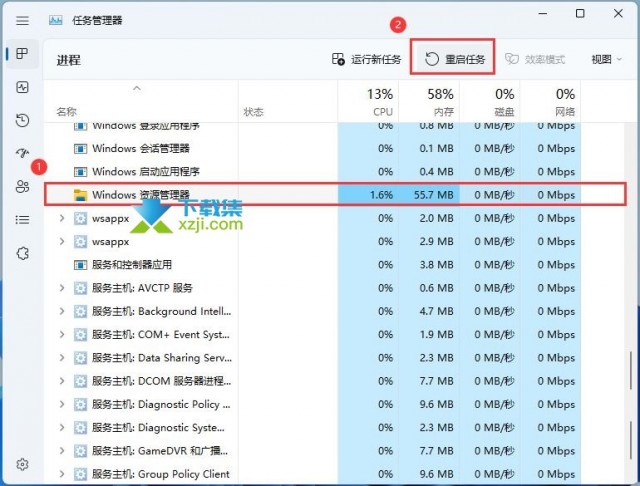Open the hamburger navigation menu
Screen dimensions: 640x486
tap(22, 20)
